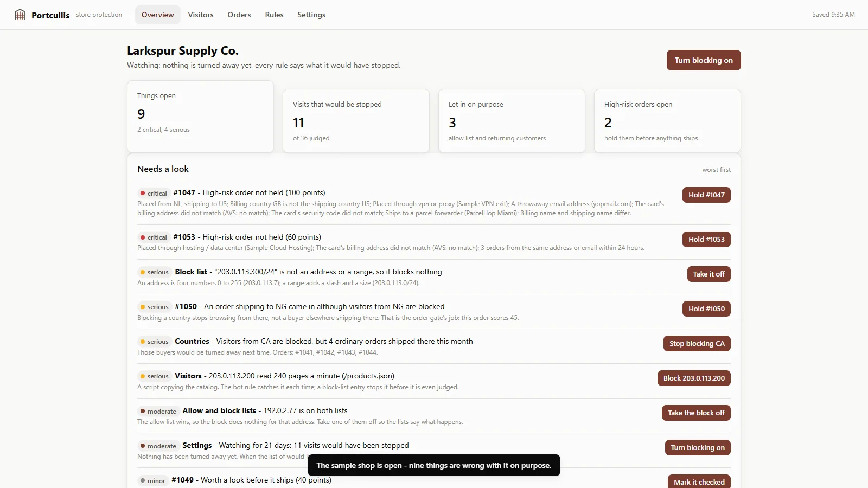Screen dimensions: 868x488
Task: Turn blocking on beside the Larkspur Supply Co. heading
Action: (x=704, y=60)
